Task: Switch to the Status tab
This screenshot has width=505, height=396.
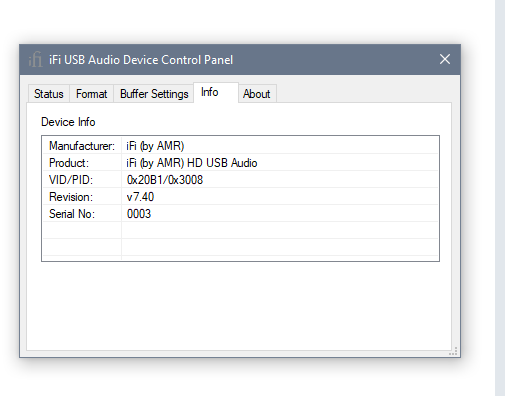Action: coord(49,94)
